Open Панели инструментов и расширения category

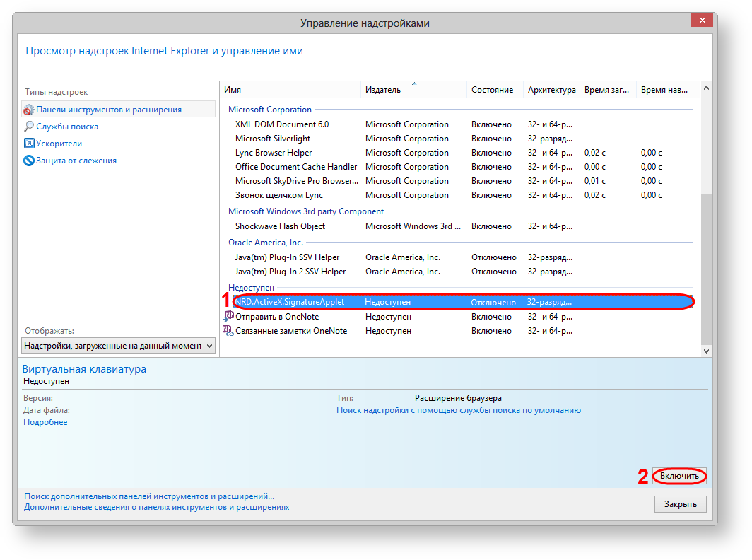[x=119, y=110]
